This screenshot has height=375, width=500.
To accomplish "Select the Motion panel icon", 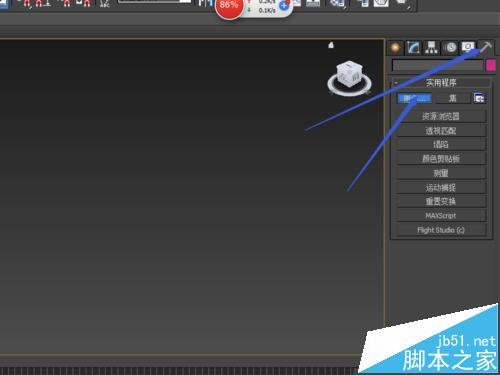I will tap(450, 48).
